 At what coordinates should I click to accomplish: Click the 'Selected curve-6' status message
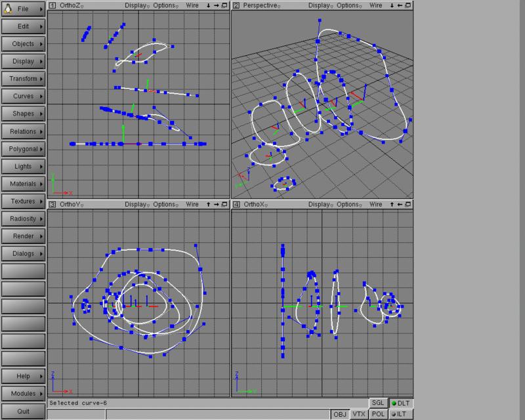(x=78, y=403)
